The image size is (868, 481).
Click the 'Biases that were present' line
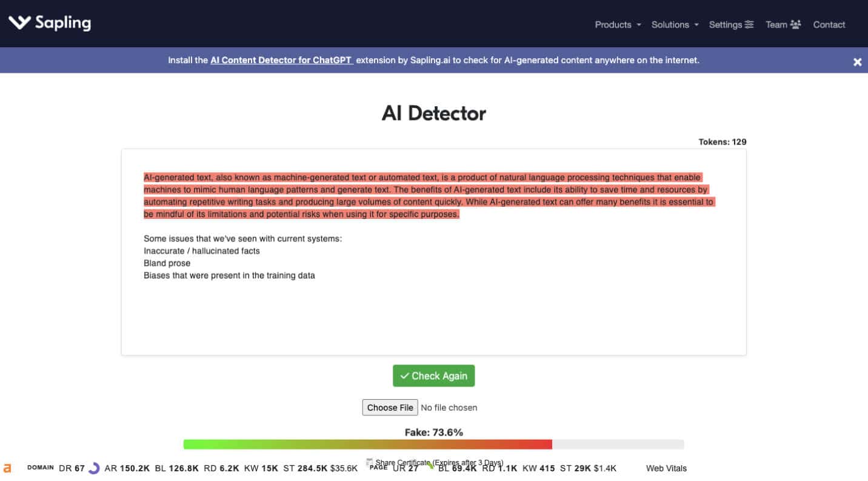point(229,275)
